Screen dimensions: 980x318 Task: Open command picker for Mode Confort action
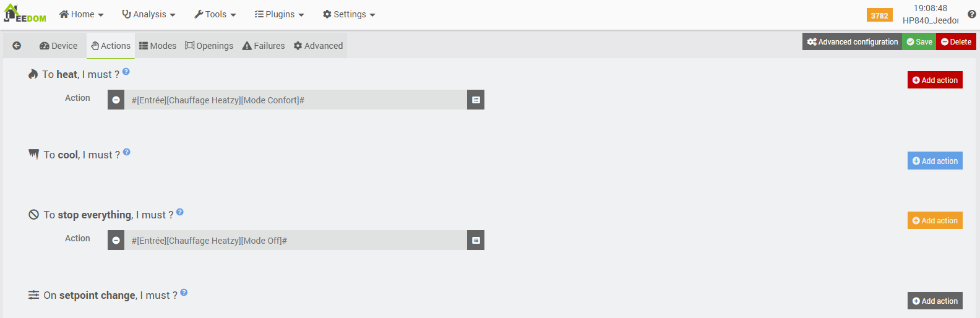[x=476, y=100]
